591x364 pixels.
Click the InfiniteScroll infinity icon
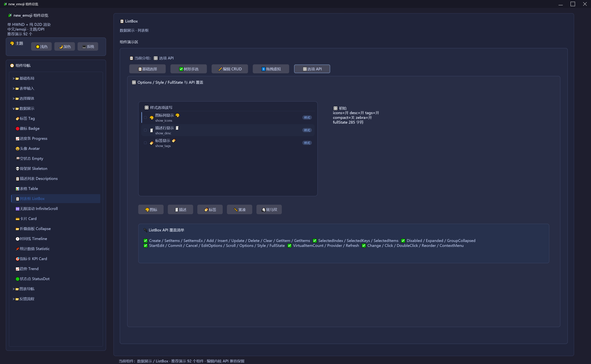[17, 209]
